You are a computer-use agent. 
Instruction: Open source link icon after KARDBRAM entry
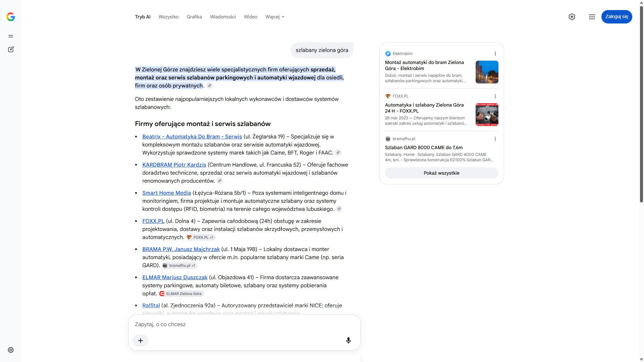[x=220, y=181]
